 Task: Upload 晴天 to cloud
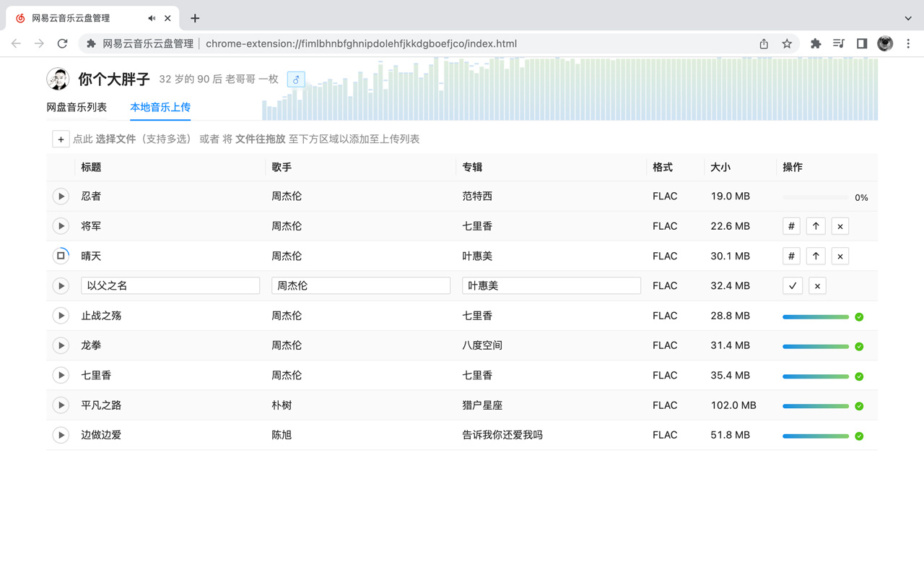click(x=816, y=255)
